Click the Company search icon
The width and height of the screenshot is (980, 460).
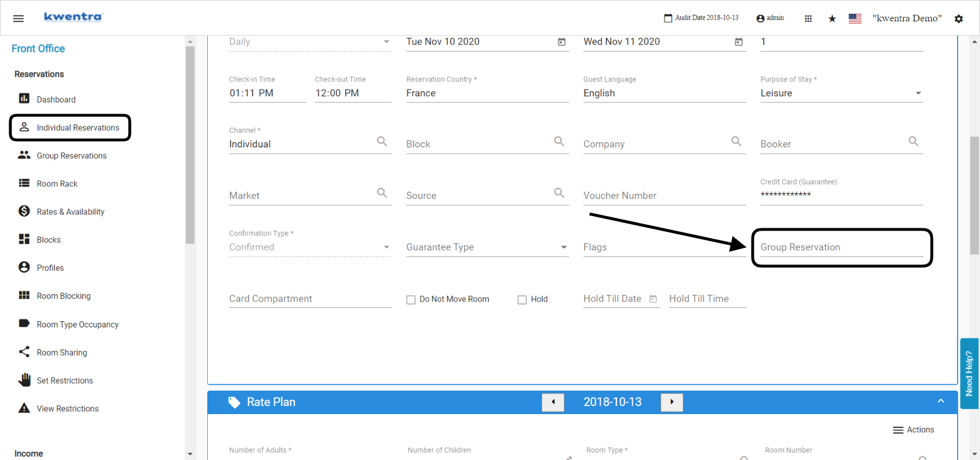(x=737, y=141)
